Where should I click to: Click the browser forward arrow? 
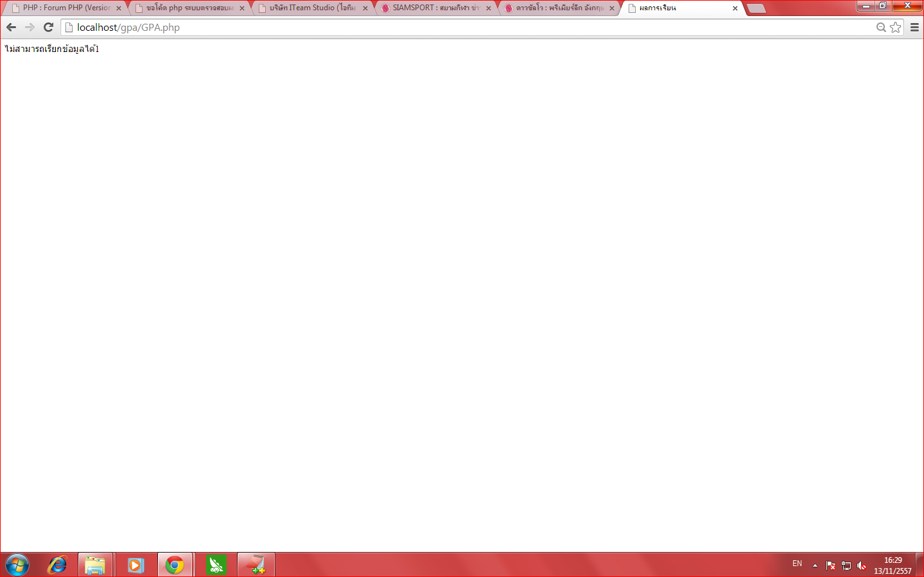30,27
